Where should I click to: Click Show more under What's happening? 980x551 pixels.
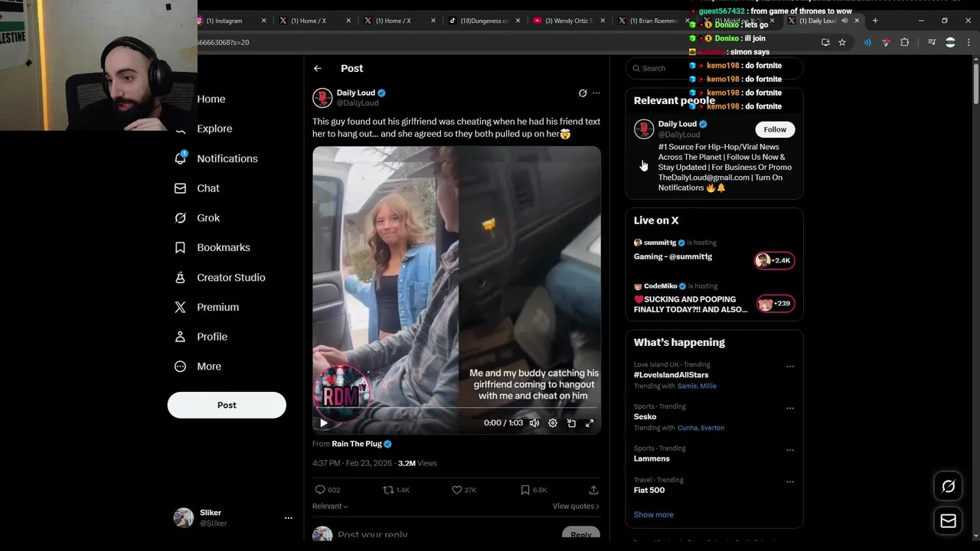tap(653, 514)
